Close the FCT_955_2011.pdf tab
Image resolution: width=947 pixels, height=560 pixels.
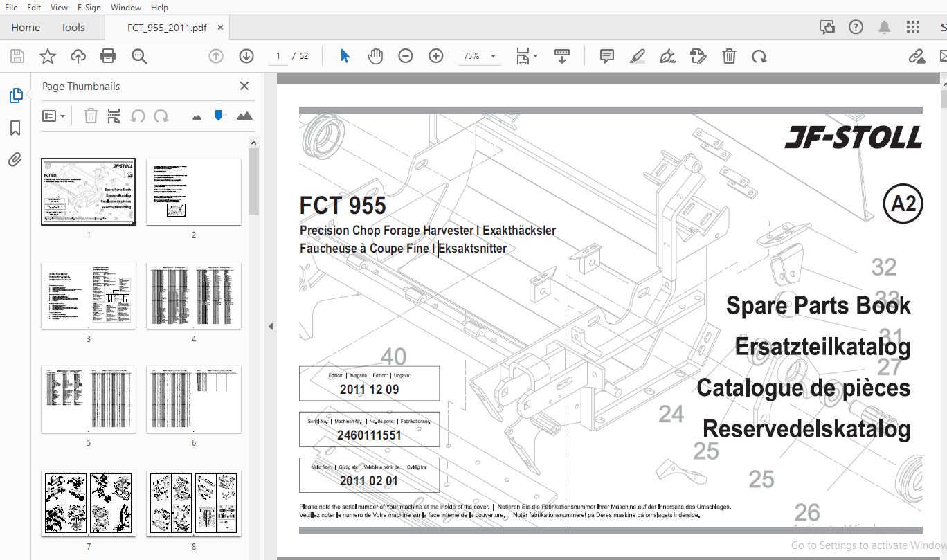(x=220, y=28)
